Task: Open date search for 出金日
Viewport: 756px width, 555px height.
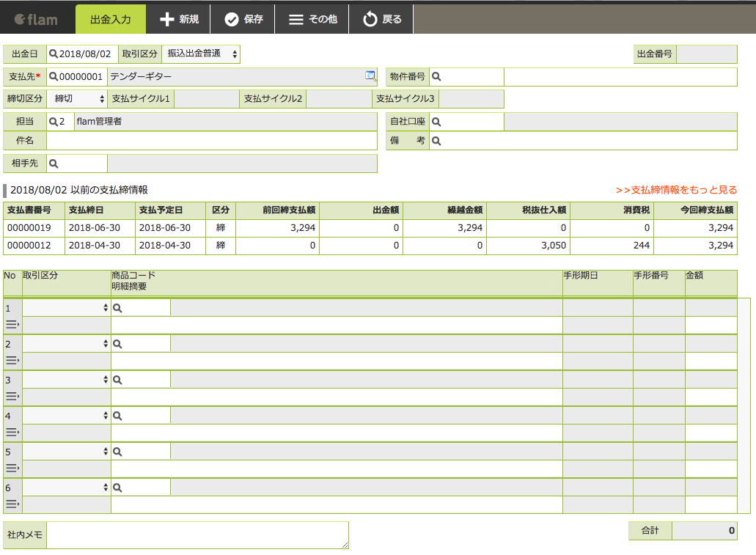Action: click(54, 54)
